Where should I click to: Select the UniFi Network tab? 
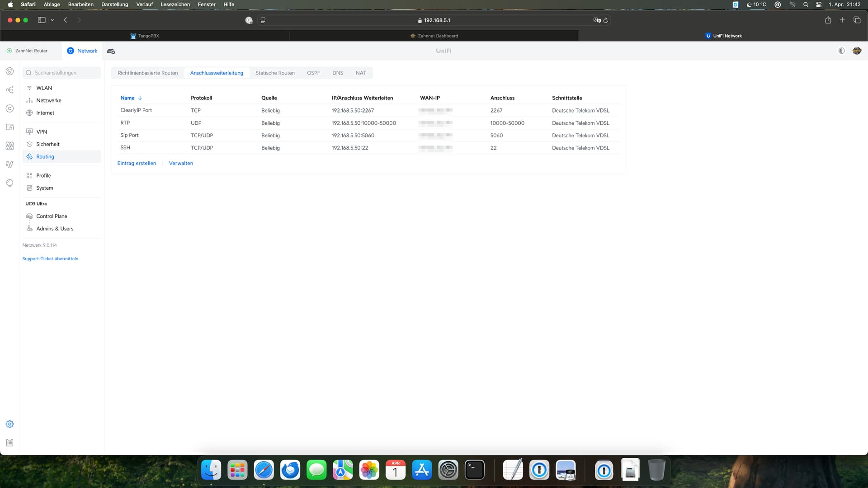[x=723, y=36]
